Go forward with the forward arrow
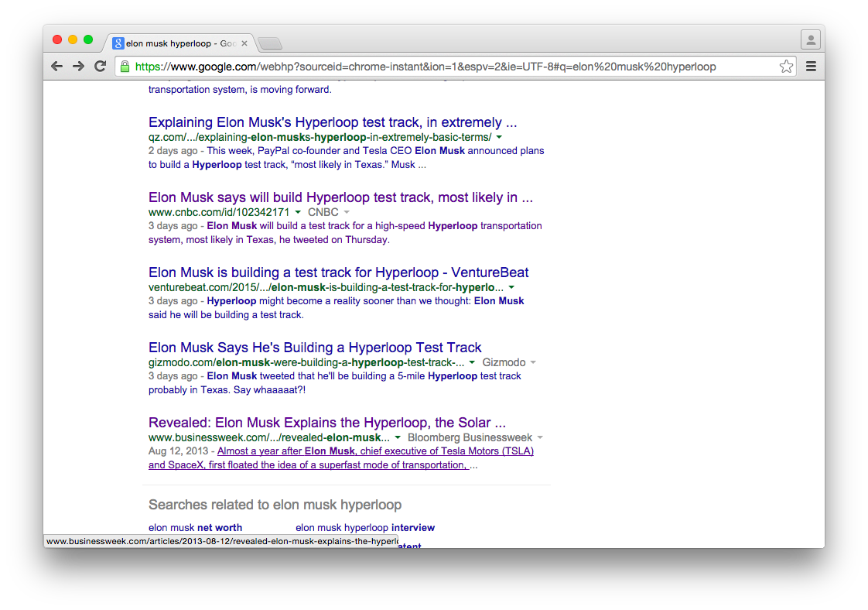 click(x=79, y=67)
